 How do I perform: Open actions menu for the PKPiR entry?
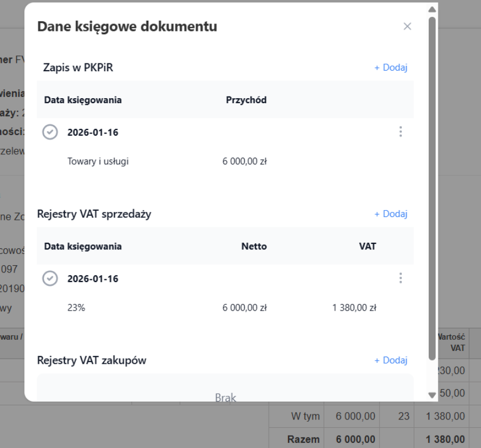[400, 132]
